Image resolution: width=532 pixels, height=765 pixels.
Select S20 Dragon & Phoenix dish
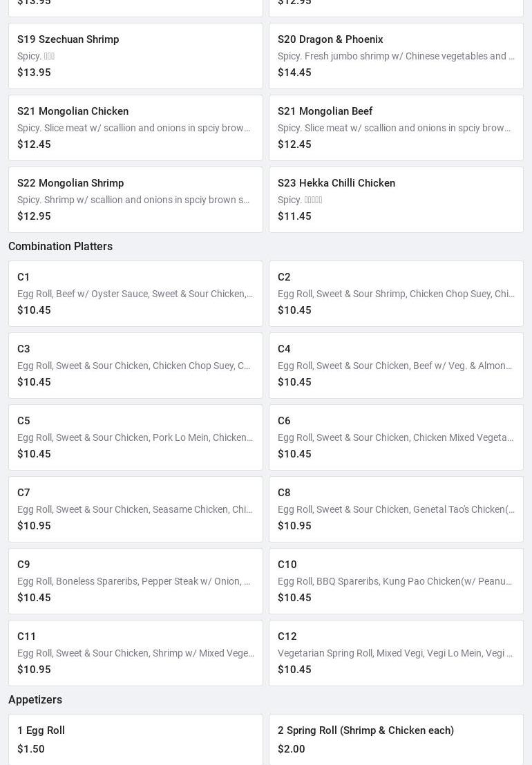click(x=396, y=56)
